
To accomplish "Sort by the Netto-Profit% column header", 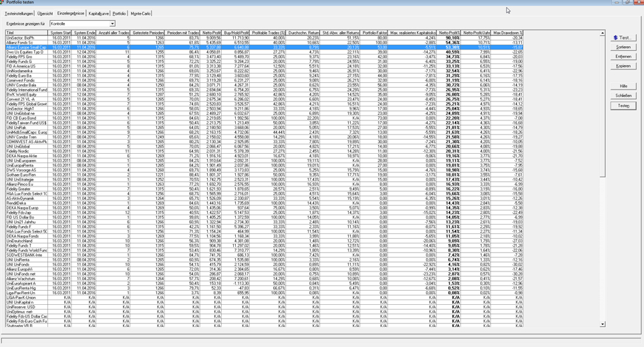I will click(449, 33).
